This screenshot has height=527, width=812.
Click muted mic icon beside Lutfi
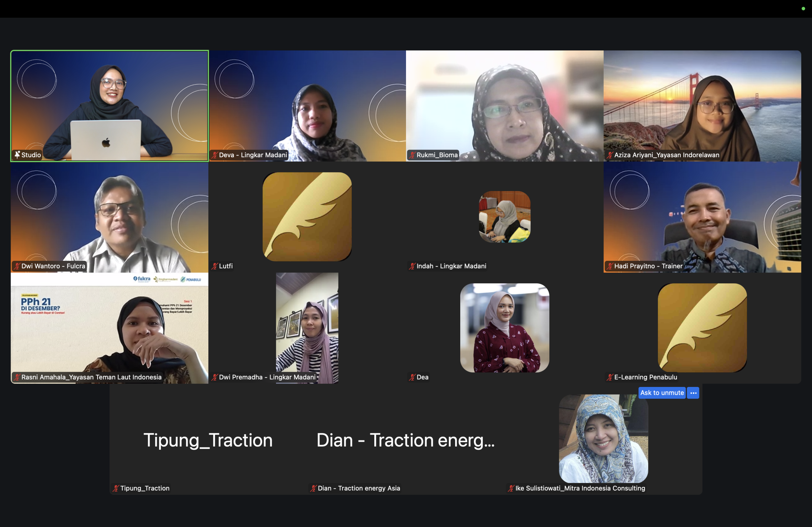(x=215, y=266)
